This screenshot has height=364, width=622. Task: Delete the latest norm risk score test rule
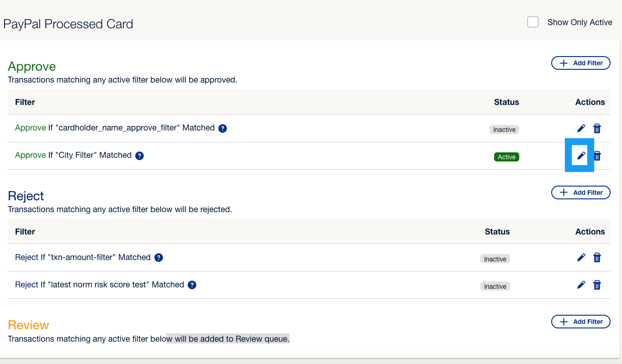pos(597,285)
